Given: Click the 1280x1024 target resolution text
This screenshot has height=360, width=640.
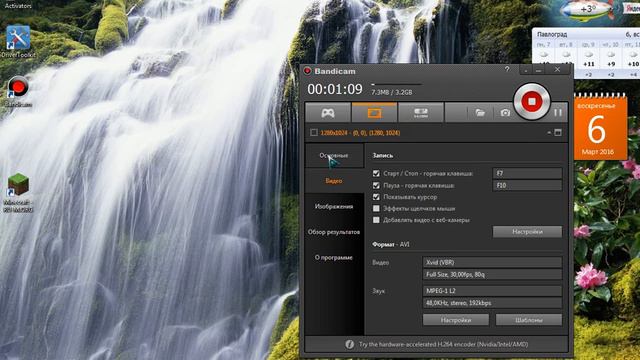Looking at the screenshot, I should tap(360, 133).
